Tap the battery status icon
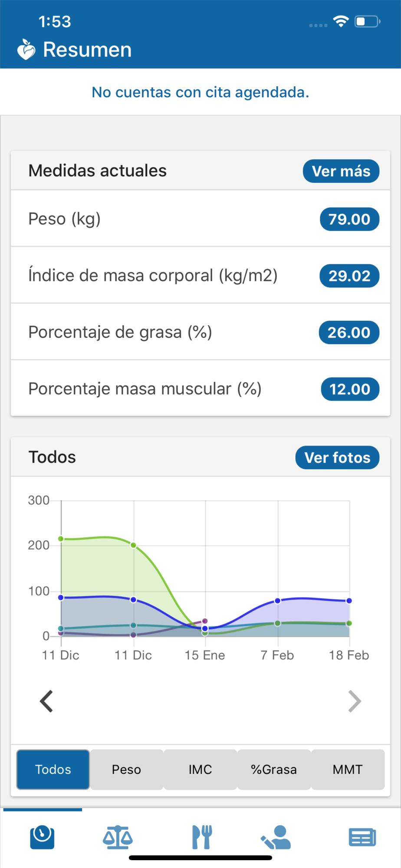The width and height of the screenshot is (401, 868). click(x=367, y=21)
